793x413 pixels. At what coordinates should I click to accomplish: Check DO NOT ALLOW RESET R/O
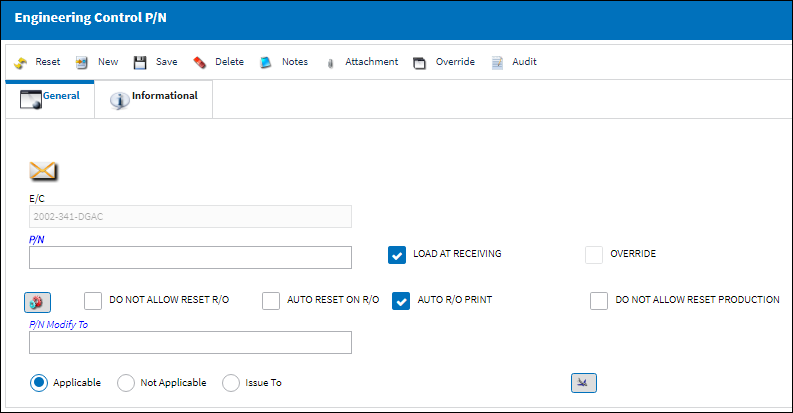coord(93,301)
